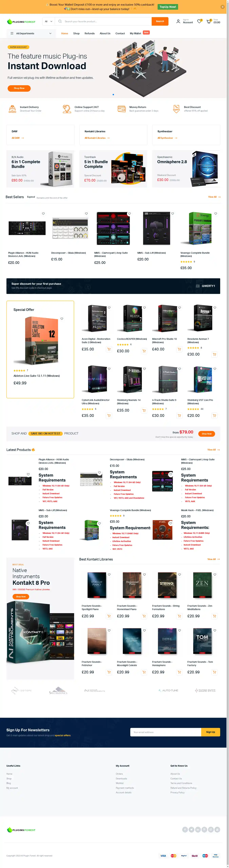Follow the All Synthesizer arrow link
This screenshot has height=868, width=229.
(x=167, y=138)
